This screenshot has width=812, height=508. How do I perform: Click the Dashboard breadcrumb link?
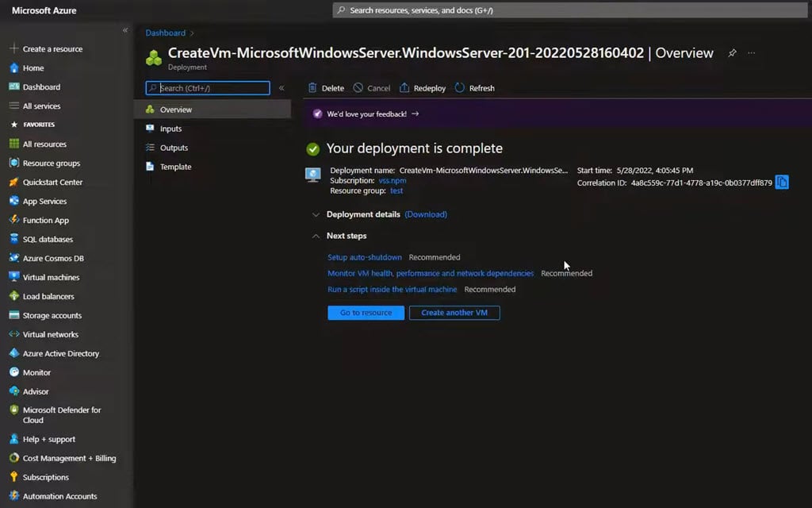(x=165, y=33)
